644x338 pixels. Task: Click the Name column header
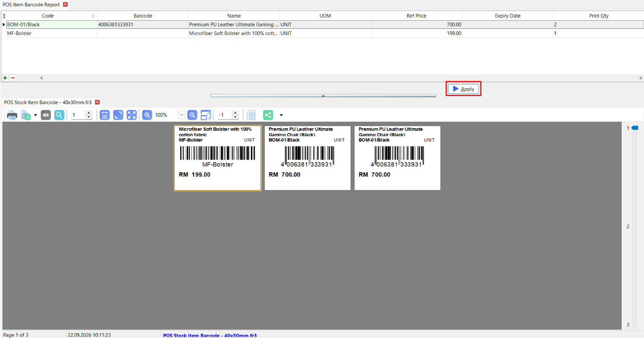pos(234,16)
